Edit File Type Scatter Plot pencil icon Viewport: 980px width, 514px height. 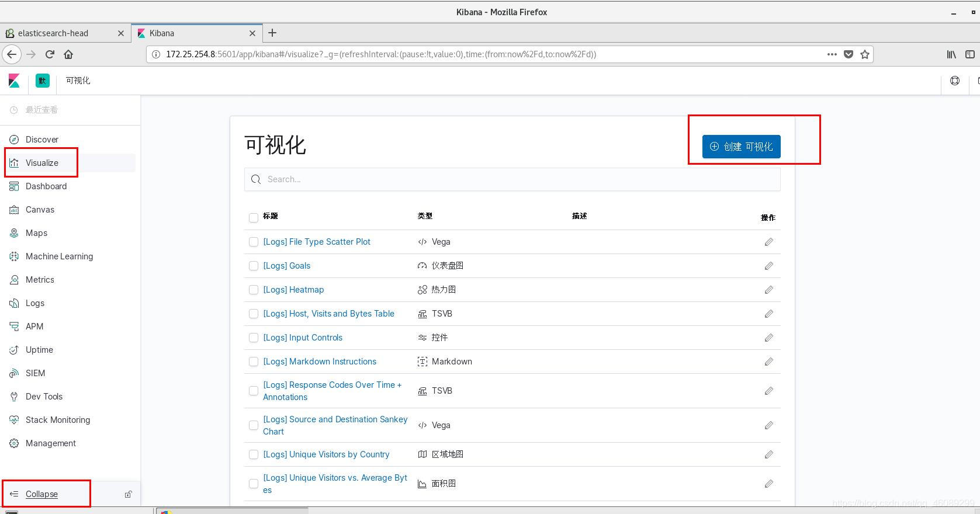click(x=768, y=242)
